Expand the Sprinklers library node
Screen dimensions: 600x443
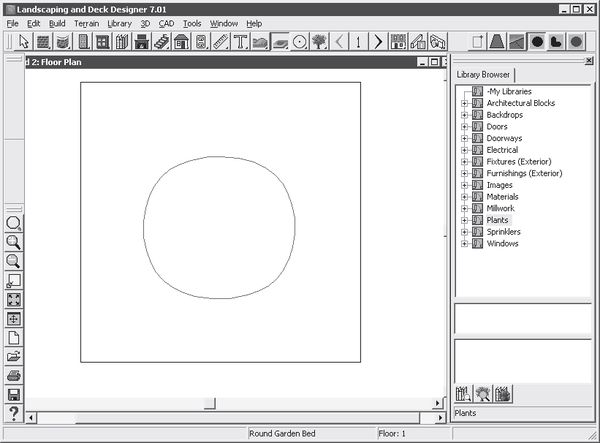[x=464, y=232]
